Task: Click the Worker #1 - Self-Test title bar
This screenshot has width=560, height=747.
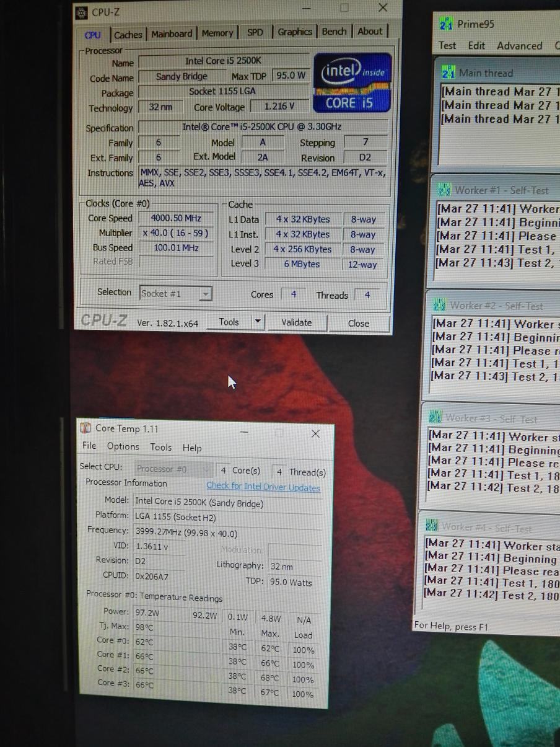Action: 496,191
